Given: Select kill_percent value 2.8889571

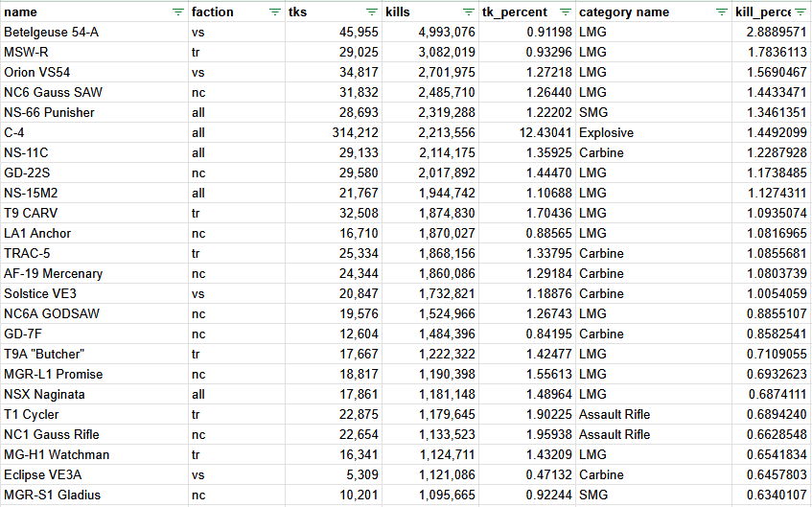Looking at the screenshot, I should coord(772,33).
